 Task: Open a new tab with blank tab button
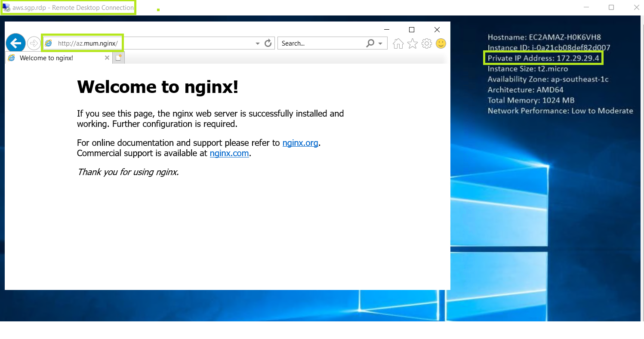(119, 58)
